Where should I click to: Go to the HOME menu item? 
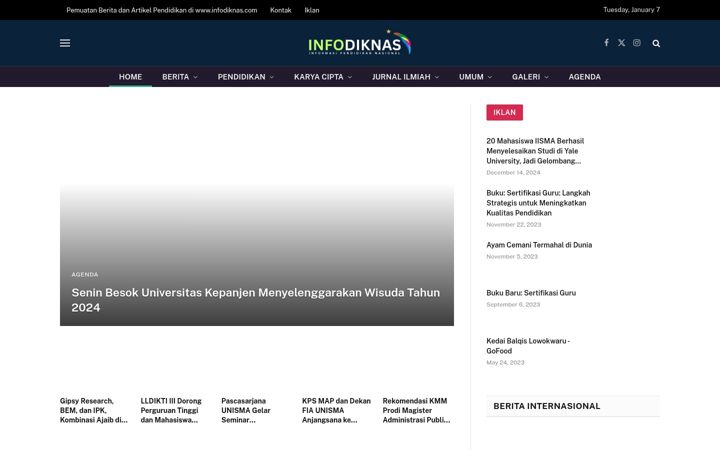coord(130,77)
